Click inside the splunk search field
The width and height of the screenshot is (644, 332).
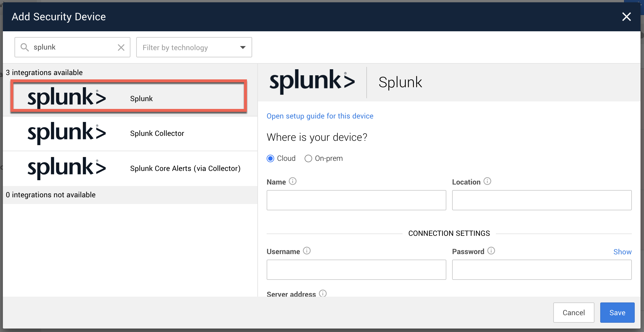coord(72,47)
